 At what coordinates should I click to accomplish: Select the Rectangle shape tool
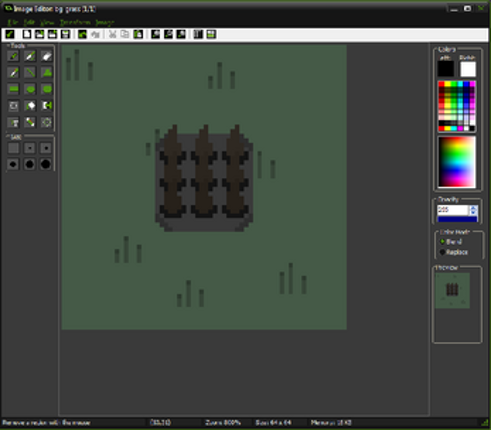[x=14, y=89]
